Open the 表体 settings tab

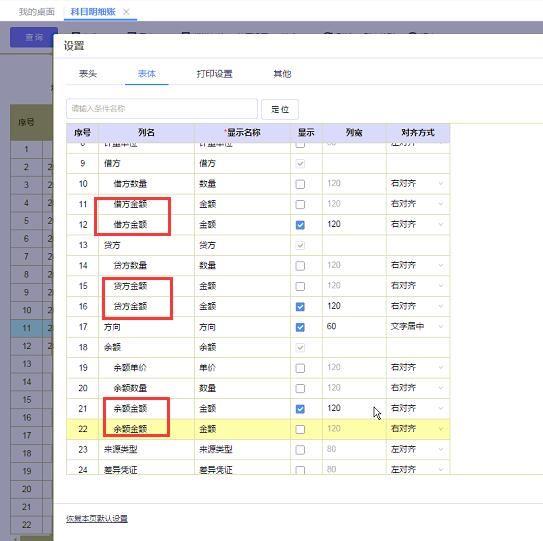click(146, 74)
